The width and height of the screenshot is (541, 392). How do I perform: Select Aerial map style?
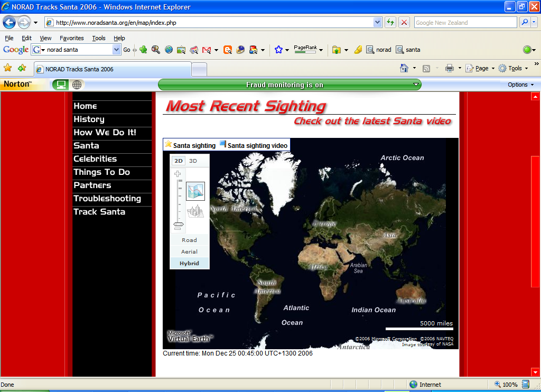pyautogui.click(x=190, y=251)
